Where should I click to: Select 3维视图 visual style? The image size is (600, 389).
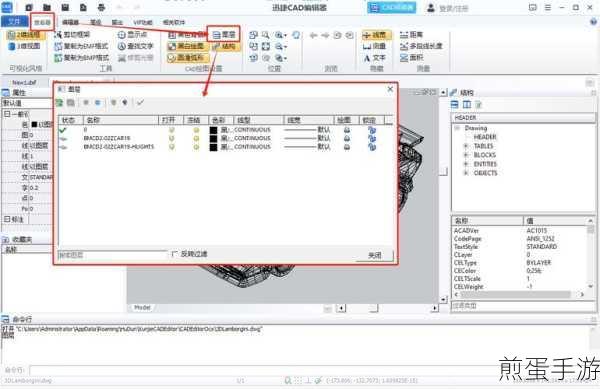tap(25, 46)
